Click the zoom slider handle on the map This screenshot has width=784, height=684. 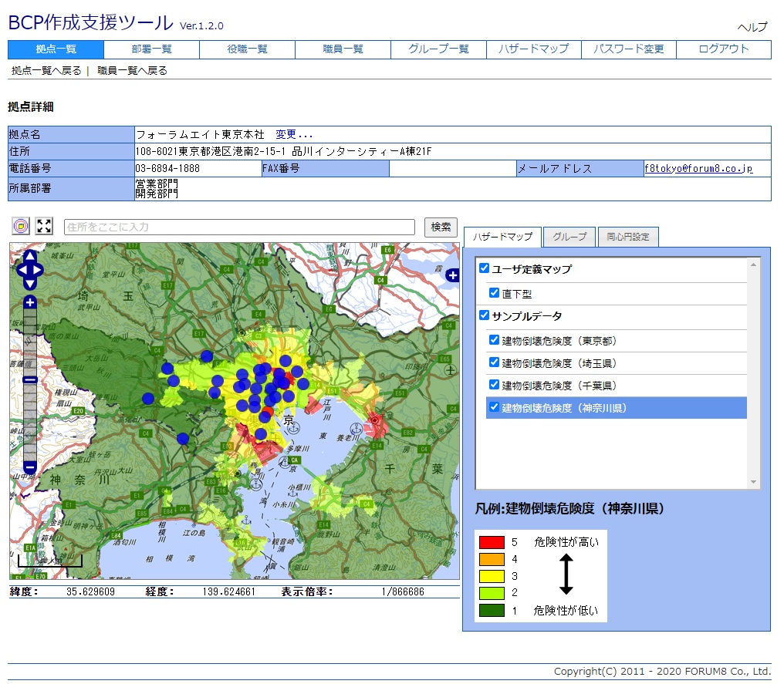(30, 379)
